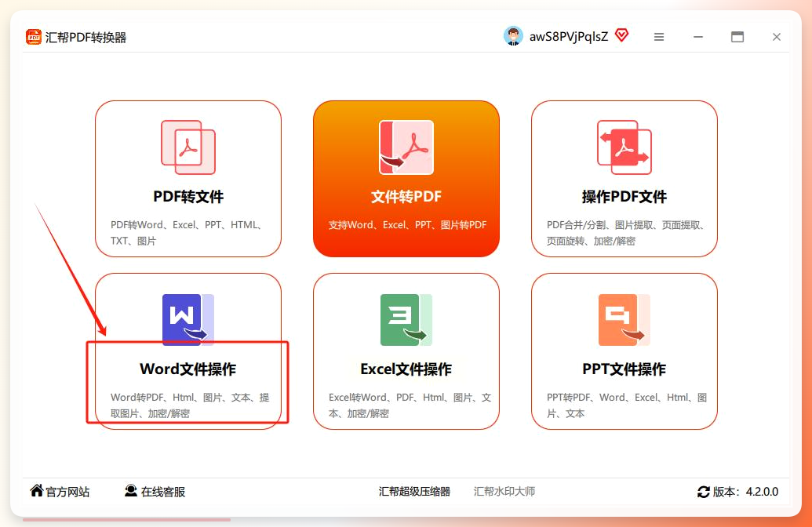Maximize the converter window
This screenshot has height=527, width=812.
pyautogui.click(x=737, y=37)
